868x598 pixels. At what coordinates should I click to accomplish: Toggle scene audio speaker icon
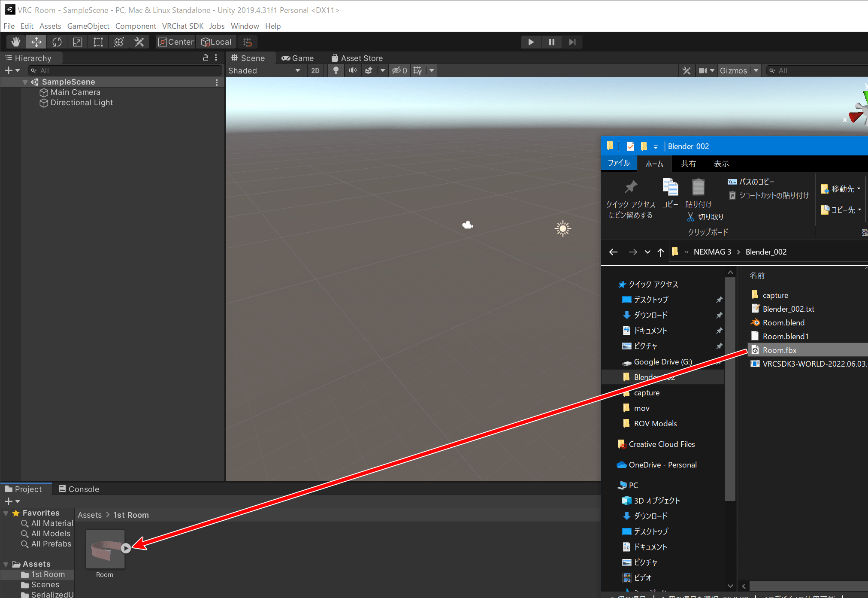pos(353,70)
